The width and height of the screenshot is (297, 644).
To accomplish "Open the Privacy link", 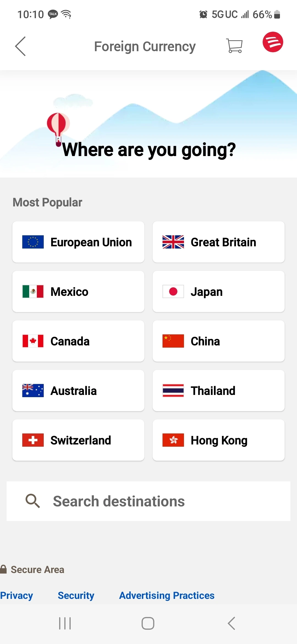I will click(x=16, y=595).
